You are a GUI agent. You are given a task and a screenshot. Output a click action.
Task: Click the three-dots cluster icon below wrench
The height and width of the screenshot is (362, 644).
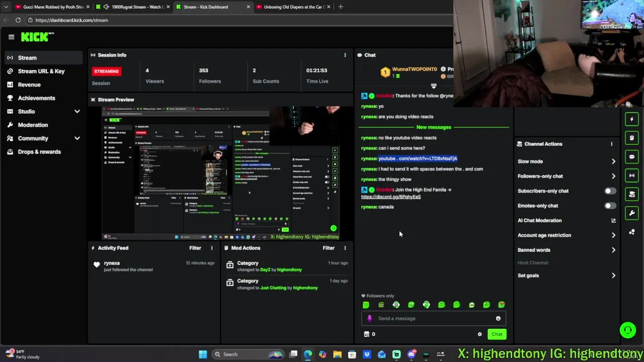632,232
